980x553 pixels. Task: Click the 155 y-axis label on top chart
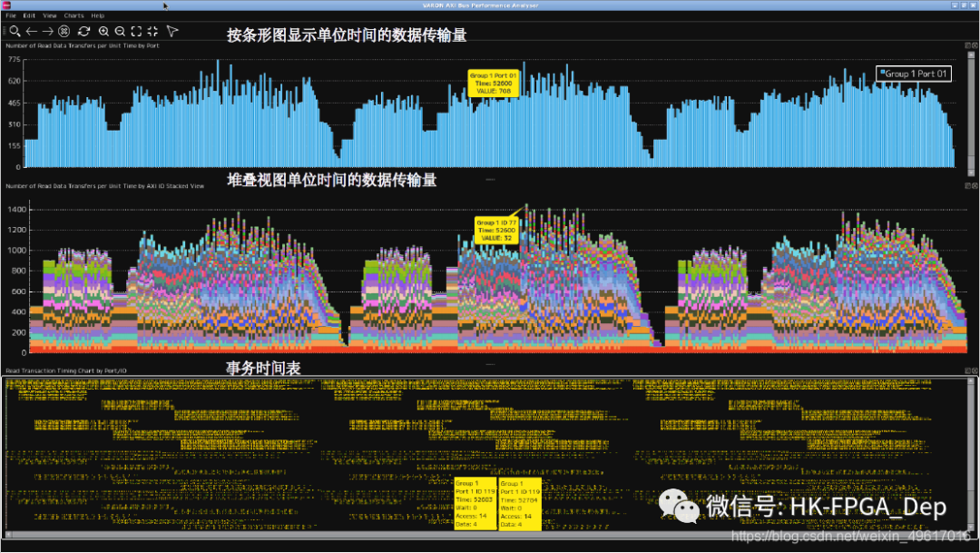(x=14, y=146)
